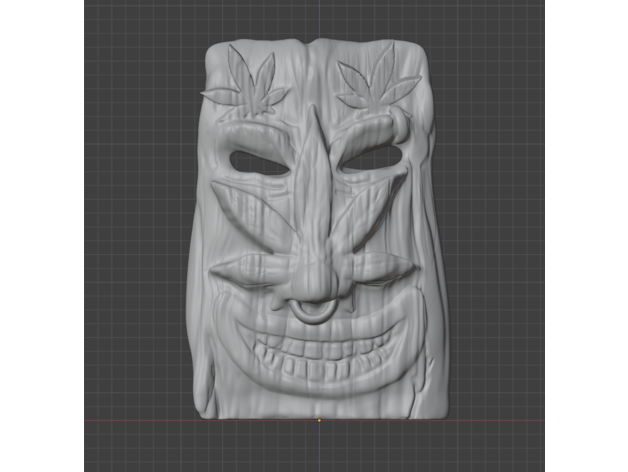This screenshot has width=628, height=472.
Task: Click the left horizontal blade of the central leaf
Action: (x=245, y=267)
